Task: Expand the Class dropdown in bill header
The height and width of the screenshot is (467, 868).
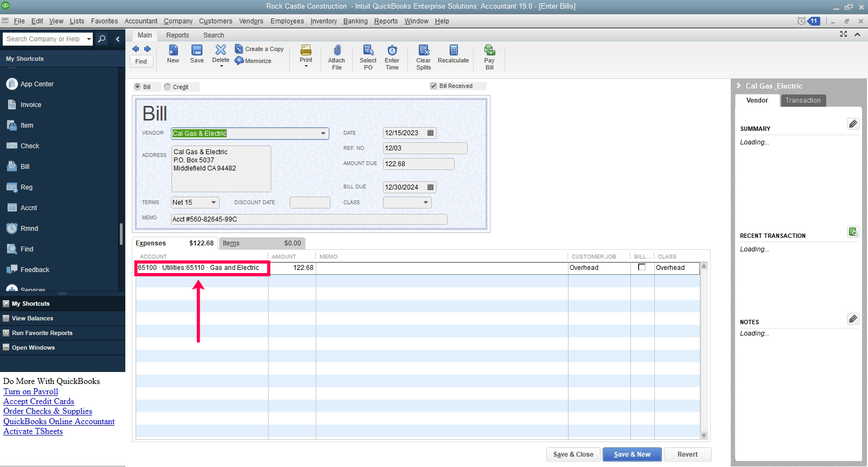Action: (426, 203)
